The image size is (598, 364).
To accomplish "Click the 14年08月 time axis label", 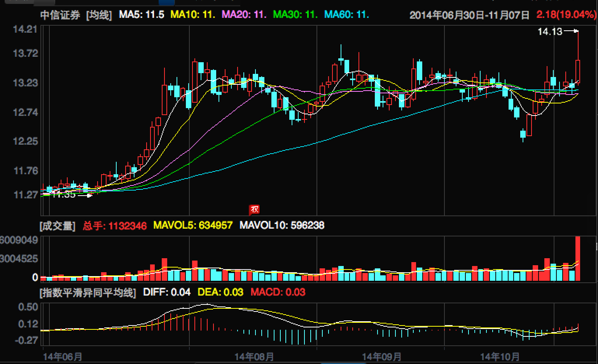I will pos(254,356).
